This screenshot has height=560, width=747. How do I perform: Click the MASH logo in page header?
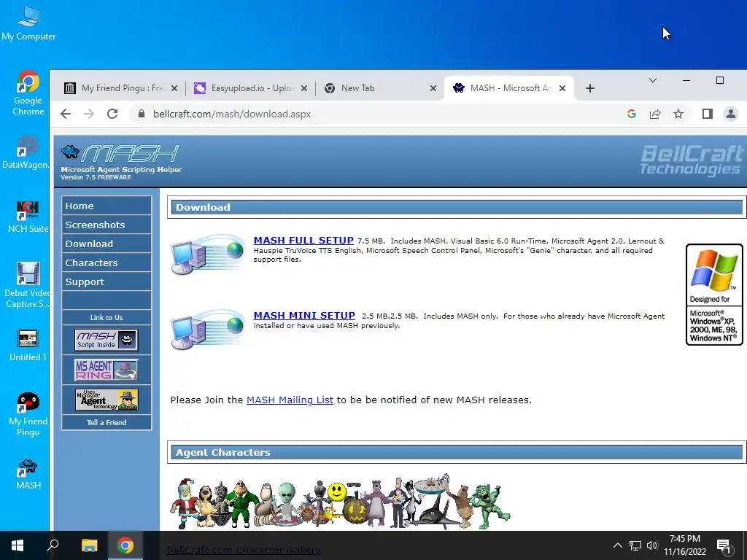point(121,162)
